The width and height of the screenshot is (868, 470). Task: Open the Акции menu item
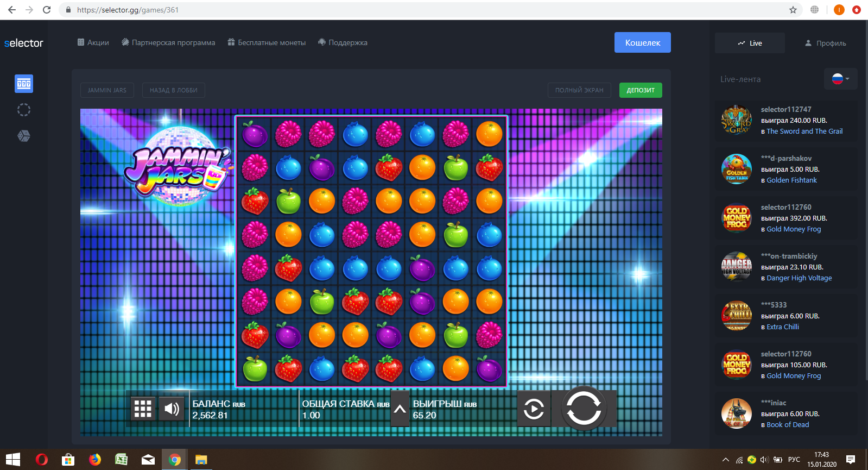[93, 42]
